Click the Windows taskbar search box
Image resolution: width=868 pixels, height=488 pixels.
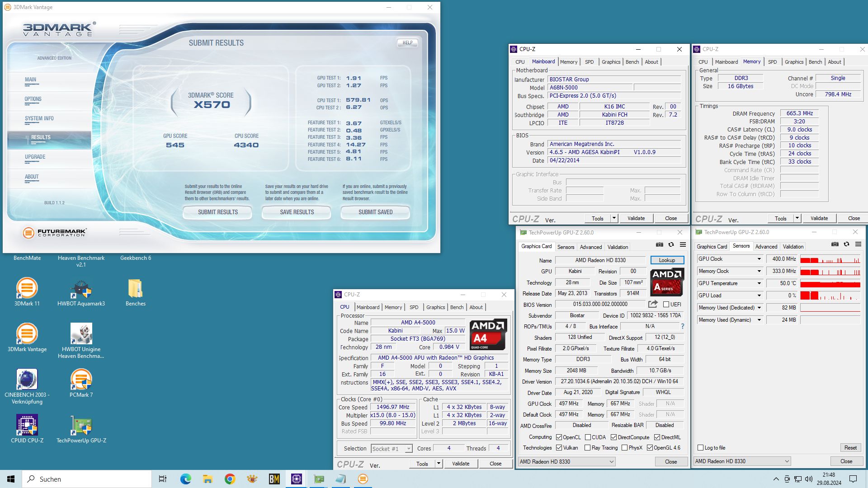pos(87,479)
